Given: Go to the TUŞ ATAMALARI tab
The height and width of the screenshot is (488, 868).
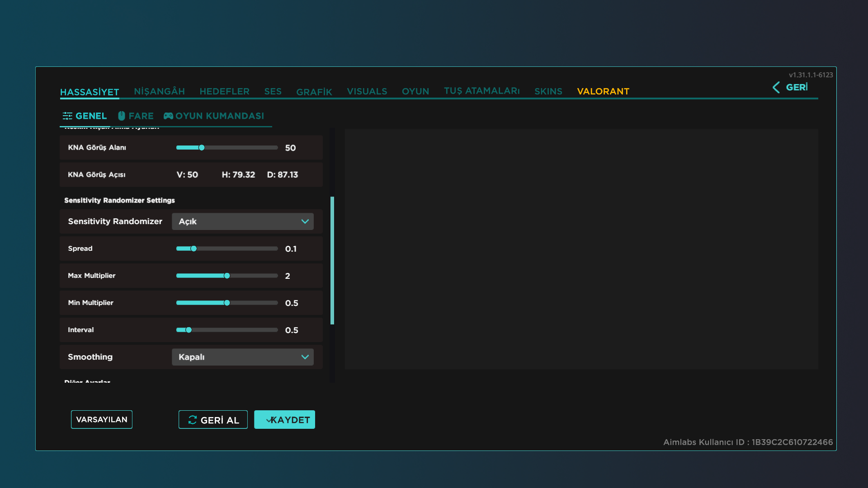Looking at the screenshot, I should (x=481, y=91).
